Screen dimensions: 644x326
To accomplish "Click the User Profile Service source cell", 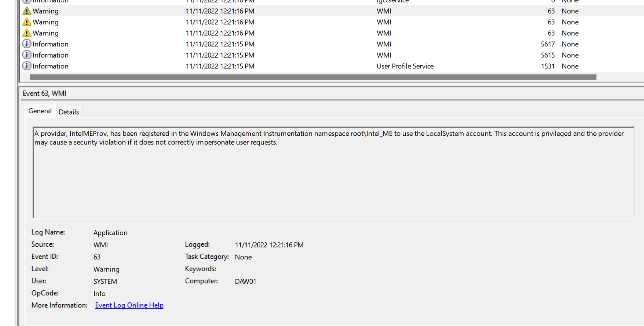I will tap(405, 66).
